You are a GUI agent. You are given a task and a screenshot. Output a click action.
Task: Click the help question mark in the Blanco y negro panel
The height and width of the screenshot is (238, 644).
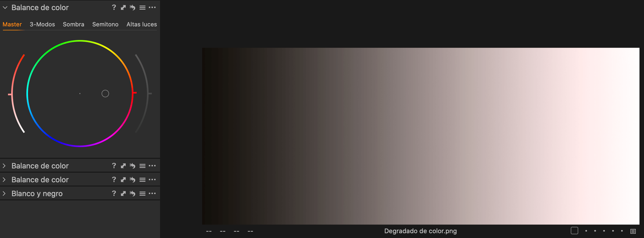[114, 193]
